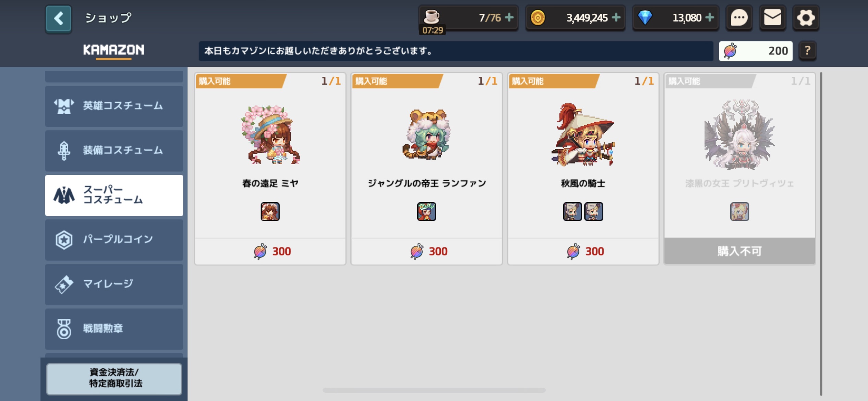Click the horizontal scrollbar at bottom

(434, 390)
